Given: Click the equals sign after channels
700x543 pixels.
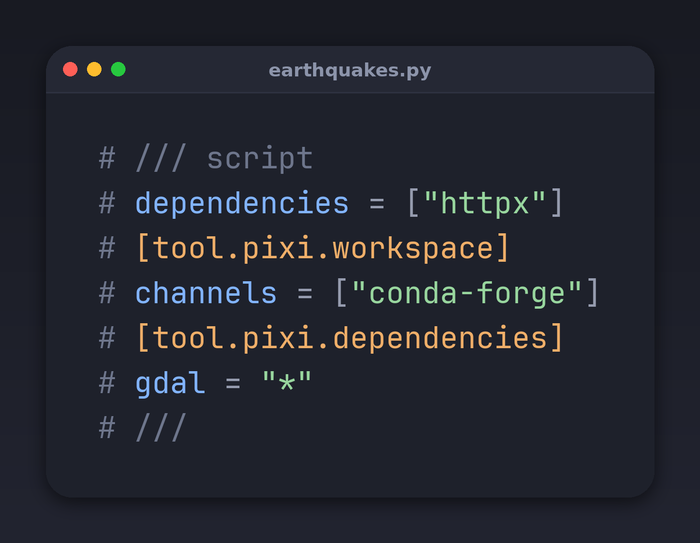Looking at the screenshot, I should [304, 294].
